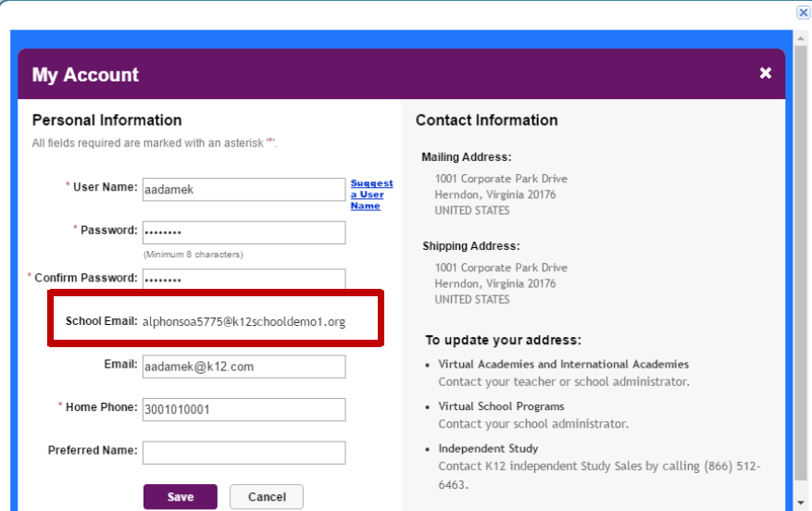Click the scrollbar up arrow
The height and width of the screenshot is (511, 812).
(801, 39)
